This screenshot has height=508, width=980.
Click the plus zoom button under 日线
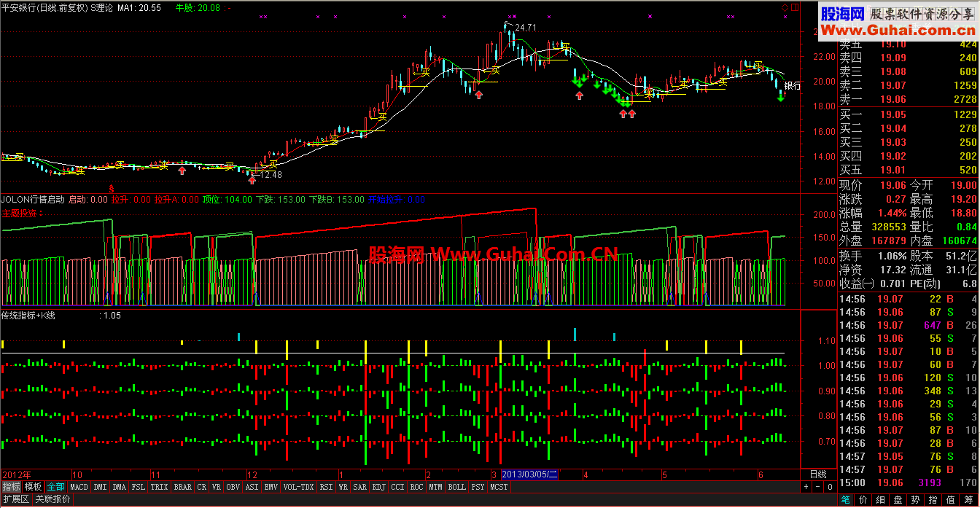(806, 487)
